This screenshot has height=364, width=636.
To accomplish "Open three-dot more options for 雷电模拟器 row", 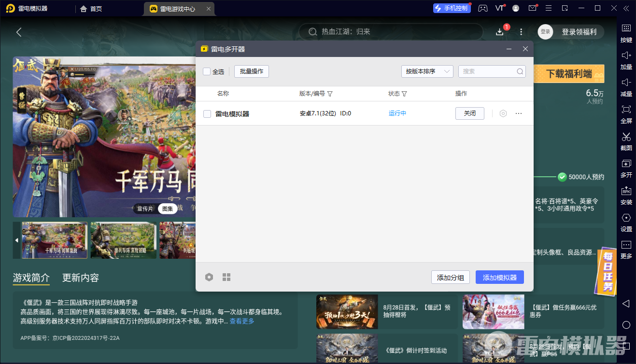I will [x=519, y=113].
